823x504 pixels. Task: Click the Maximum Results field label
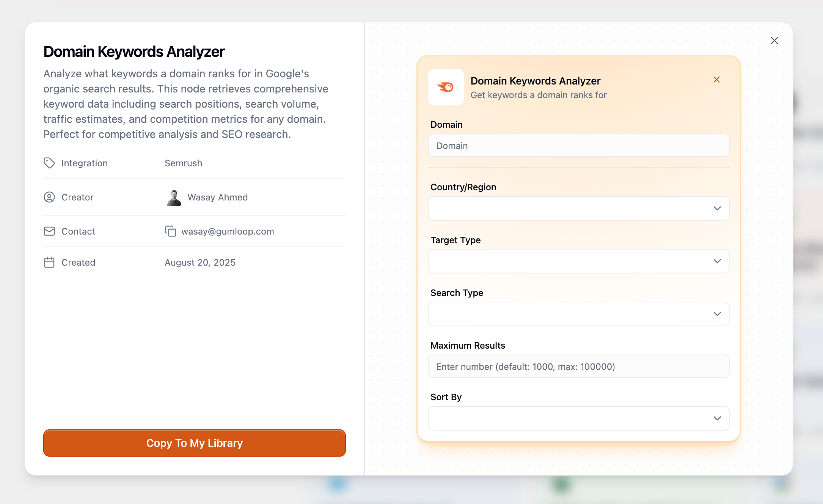pyautogui.click(x=468, y=346)
